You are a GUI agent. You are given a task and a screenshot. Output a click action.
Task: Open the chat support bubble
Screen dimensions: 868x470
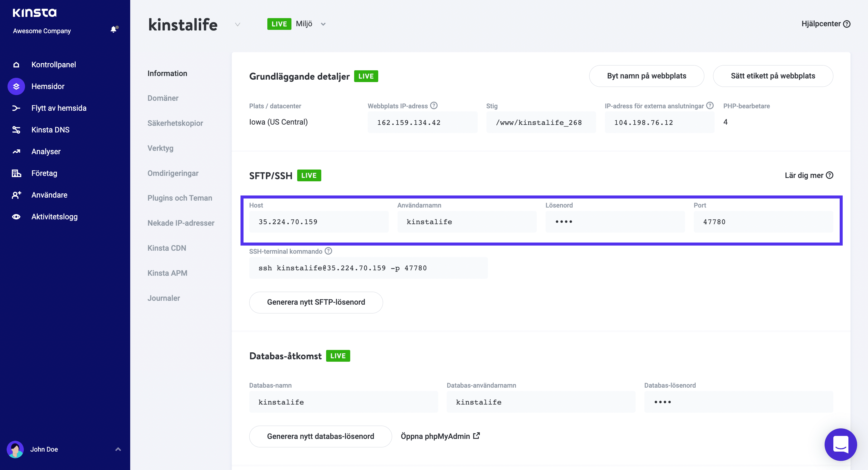841,444
